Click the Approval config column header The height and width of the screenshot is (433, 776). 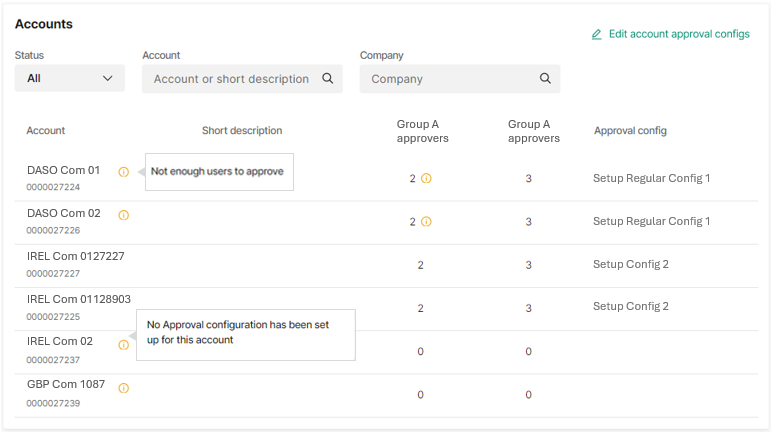pos(630,131)
